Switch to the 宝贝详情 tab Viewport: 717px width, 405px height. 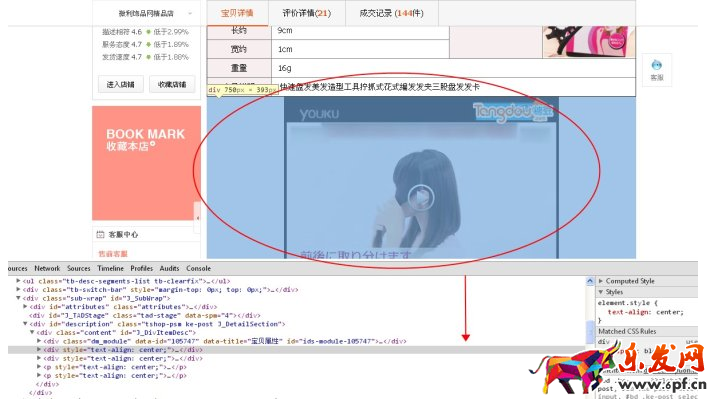tap(237, 13)
